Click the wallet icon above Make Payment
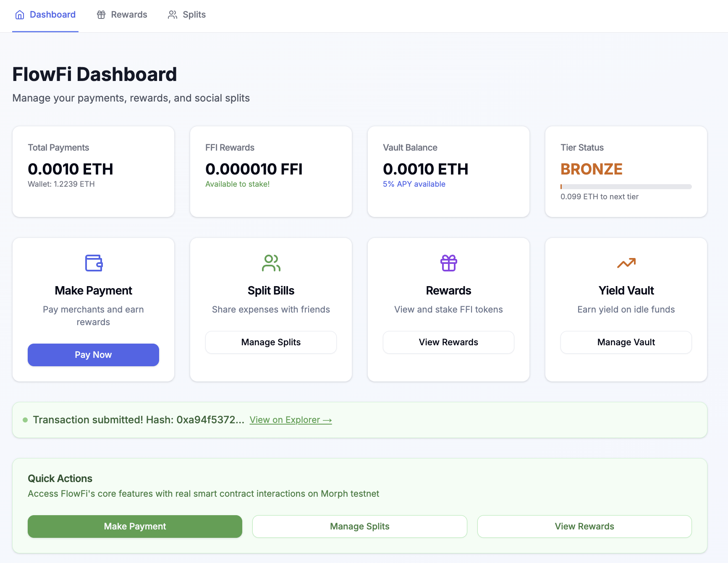This screenshot has height=563, width=728. coord(94,263)
